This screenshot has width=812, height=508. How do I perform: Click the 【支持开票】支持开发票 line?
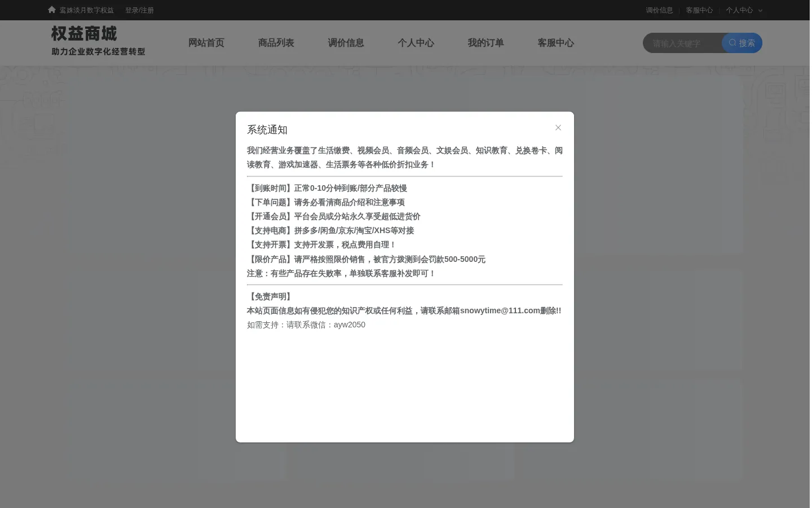point(322,245)
